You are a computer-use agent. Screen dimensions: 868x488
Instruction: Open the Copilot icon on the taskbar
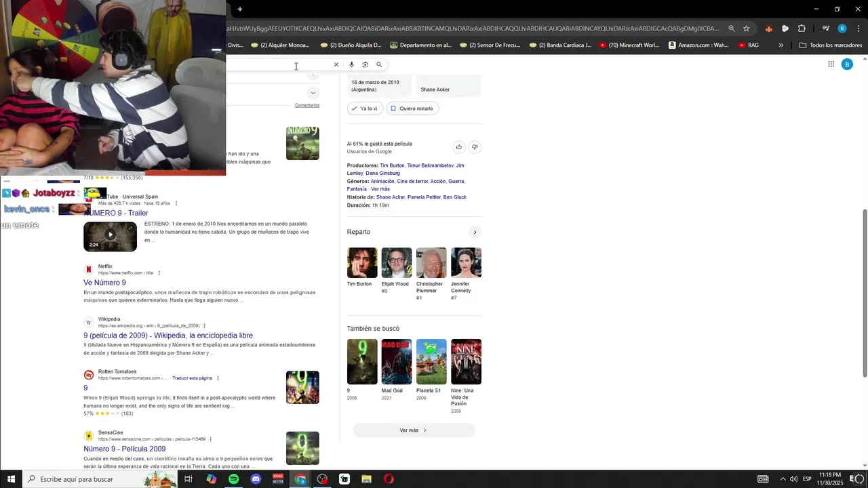pyautogui.click(x=211, y=479)
